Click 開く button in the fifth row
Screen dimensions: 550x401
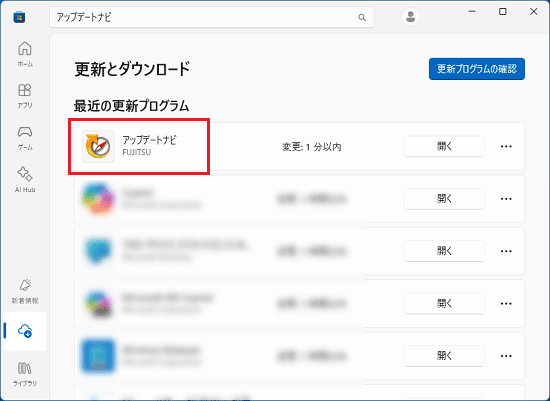click(x=444, y=356)
